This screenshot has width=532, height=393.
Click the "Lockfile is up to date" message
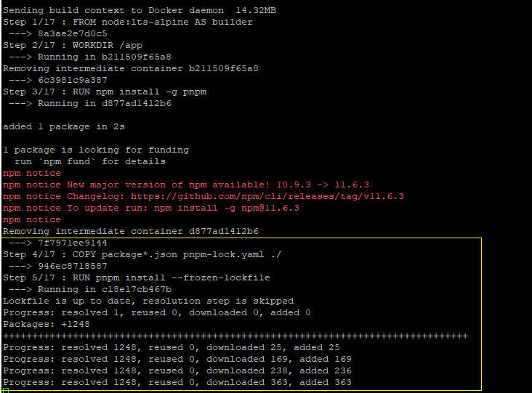[148, 301]
